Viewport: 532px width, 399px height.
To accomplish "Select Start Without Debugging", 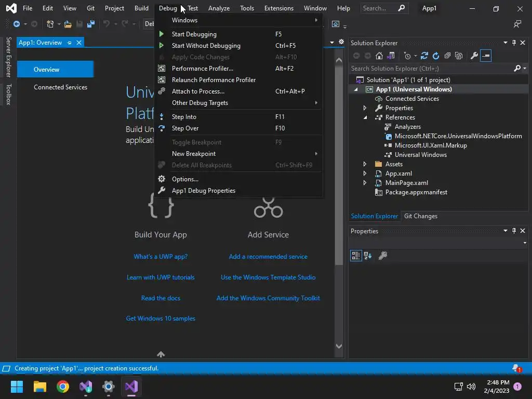I will click(238, 46).
